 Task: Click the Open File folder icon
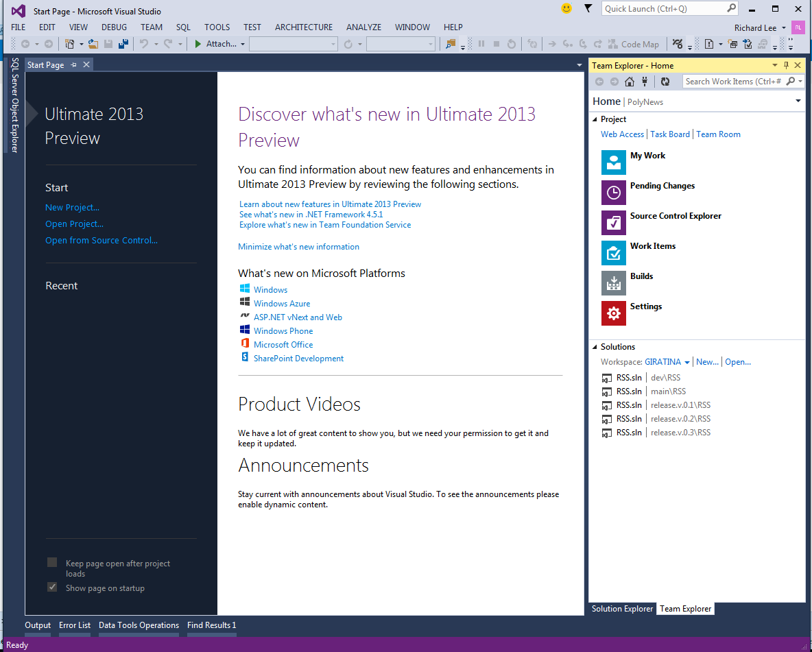point(93,44)
